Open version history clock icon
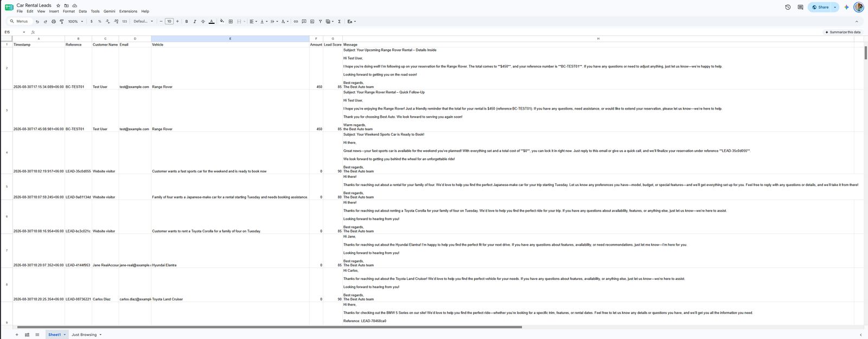The image size is (868, 339). (788, 7)
